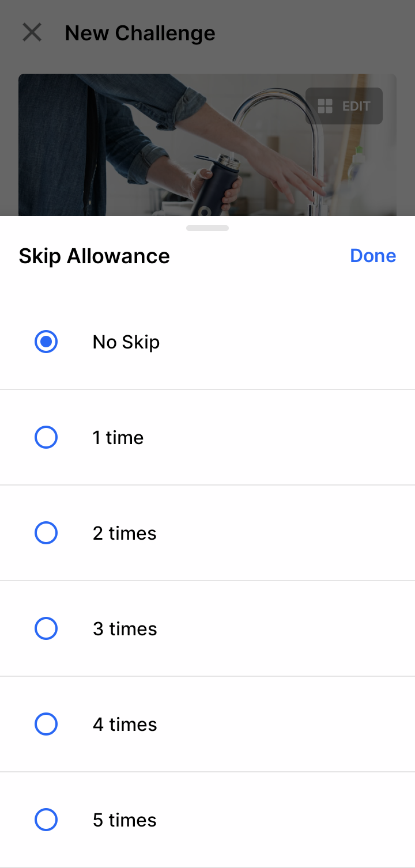Close the New Challenge screen
This screenshot has width=415, height=868.
click(x=32, y=33)
